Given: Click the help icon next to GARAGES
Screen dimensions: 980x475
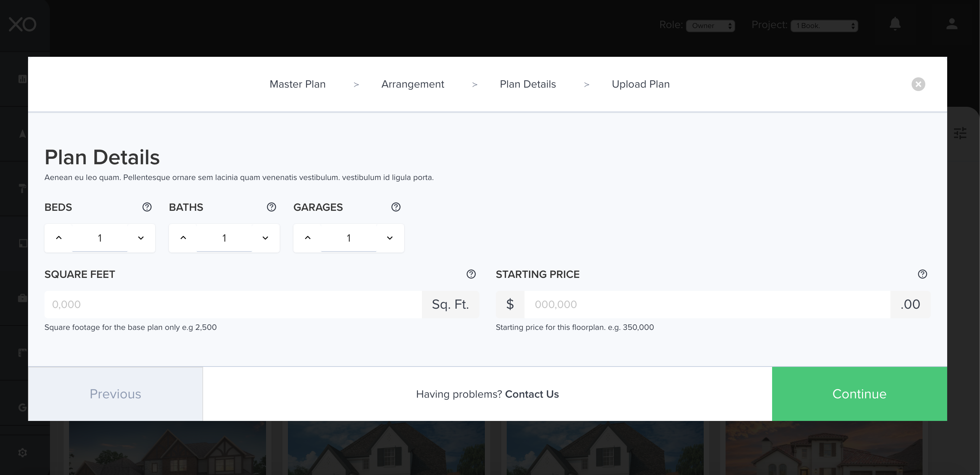Looking at the screenshot, I should (396, 207).
